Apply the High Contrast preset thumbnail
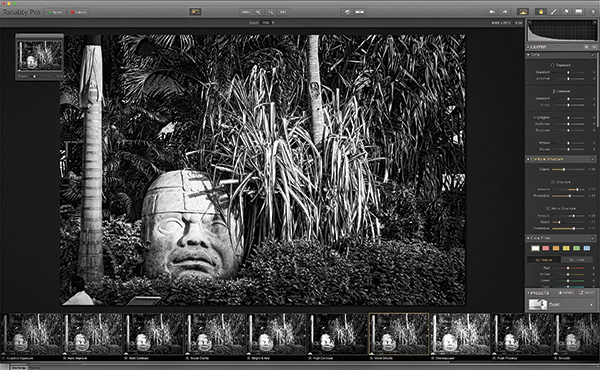This screenshot has width=600, height=370. [x=338, y=334]
